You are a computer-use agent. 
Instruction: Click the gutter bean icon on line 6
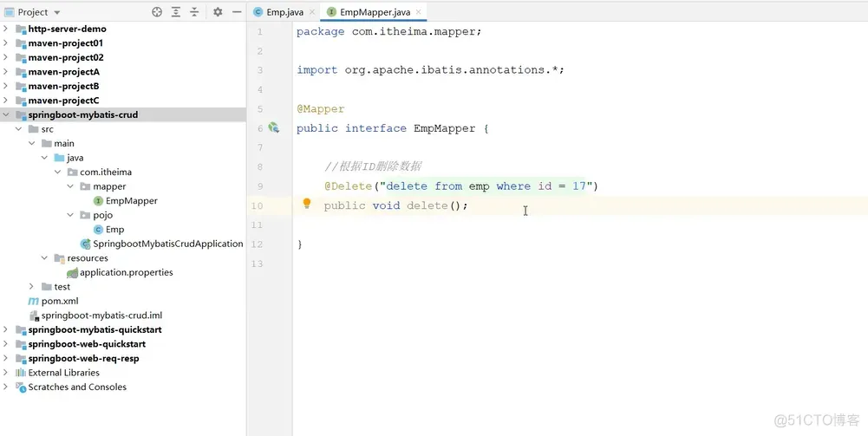pos(273,127)
